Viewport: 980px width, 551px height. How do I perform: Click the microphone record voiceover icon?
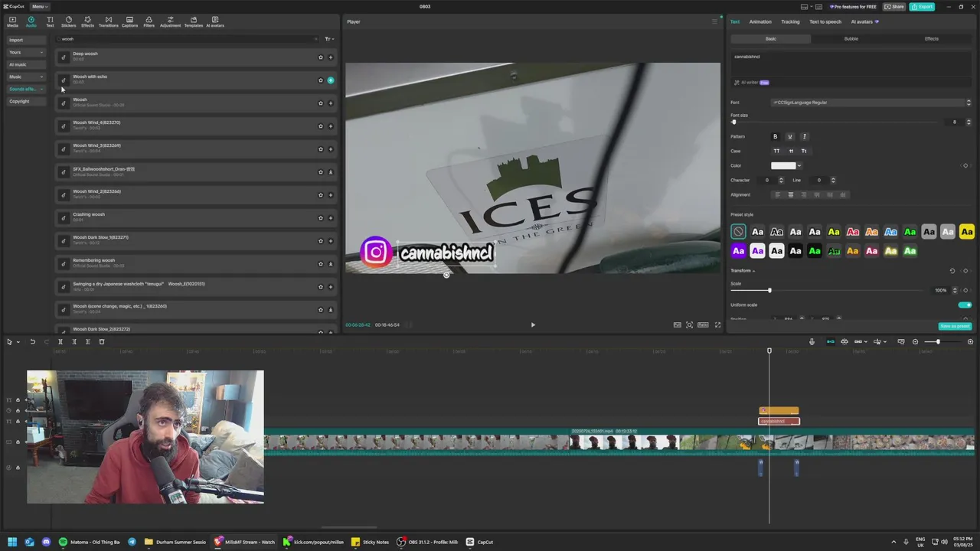pos(812,342)
